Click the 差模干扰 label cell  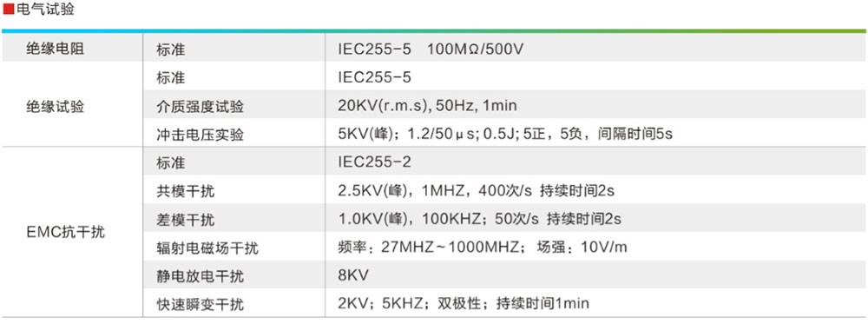tap(234, 220)
